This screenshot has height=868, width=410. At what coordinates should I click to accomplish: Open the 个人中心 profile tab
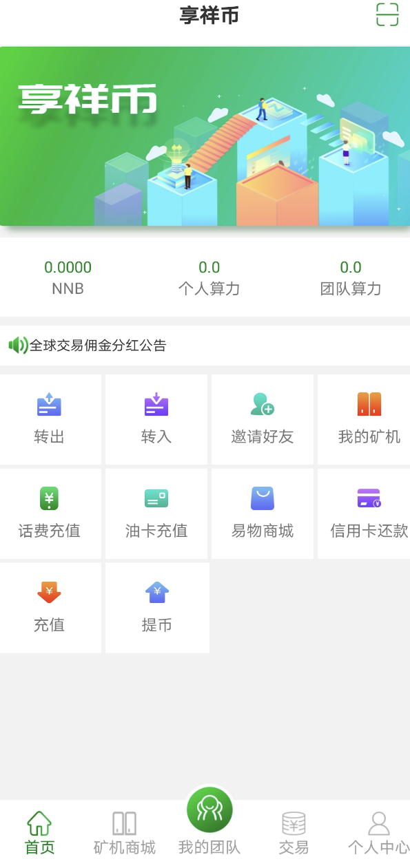pos(378,833)
